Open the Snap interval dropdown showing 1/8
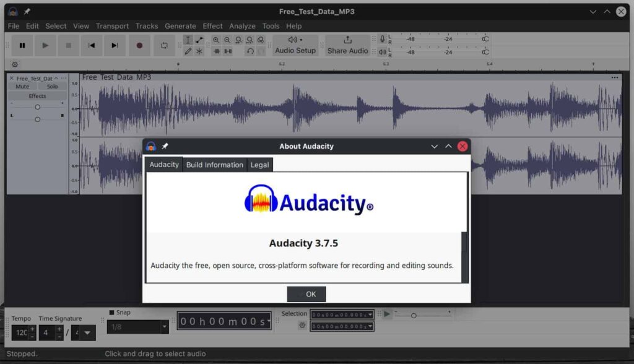Screen dimensions: 634x364 point(137,325)
